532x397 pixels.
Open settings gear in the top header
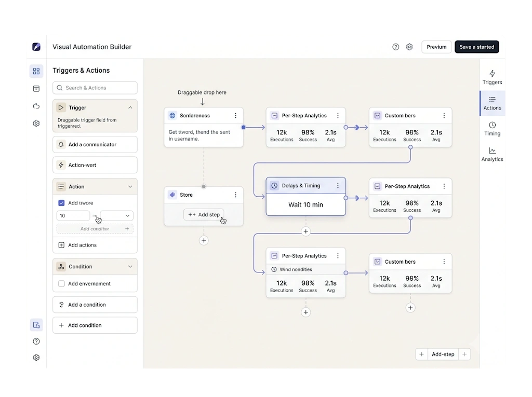[409, 47]
